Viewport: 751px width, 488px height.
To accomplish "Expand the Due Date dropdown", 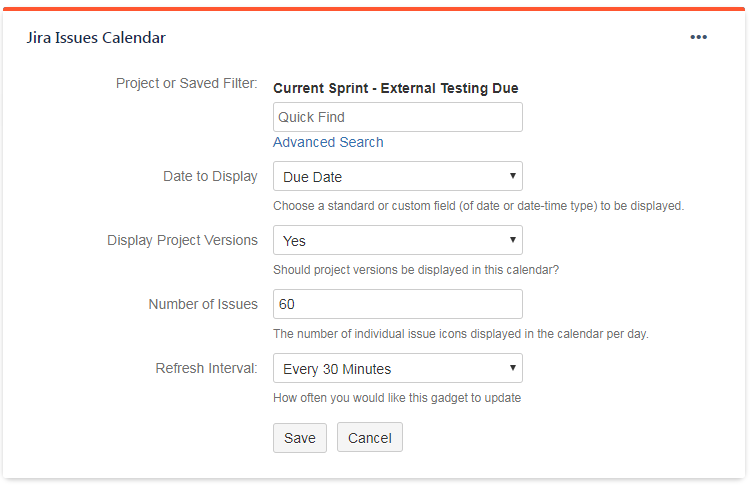I will (397, 177).
